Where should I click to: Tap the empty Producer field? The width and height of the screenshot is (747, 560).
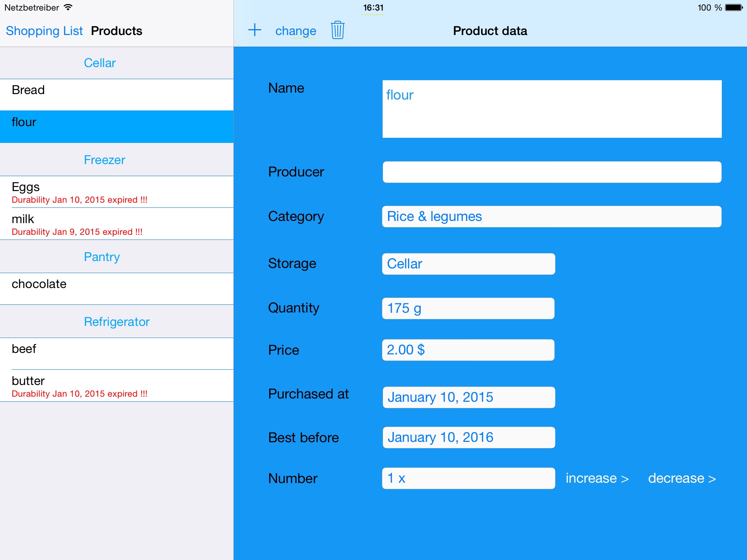point(552,172)
